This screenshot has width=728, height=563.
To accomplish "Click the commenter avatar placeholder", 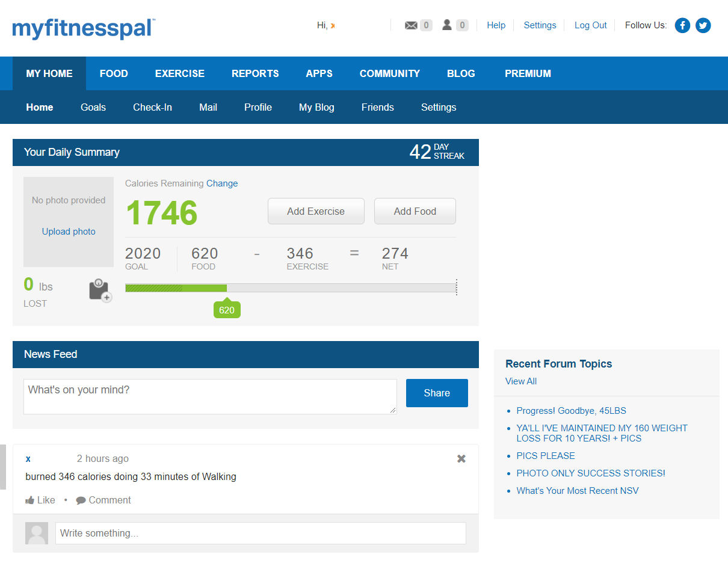I will coord(37,533).
